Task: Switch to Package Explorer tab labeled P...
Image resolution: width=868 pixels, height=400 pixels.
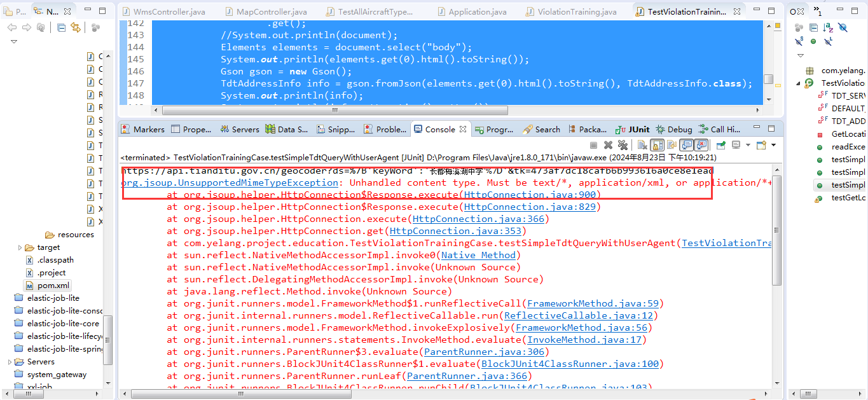Action: pos(15,11)
